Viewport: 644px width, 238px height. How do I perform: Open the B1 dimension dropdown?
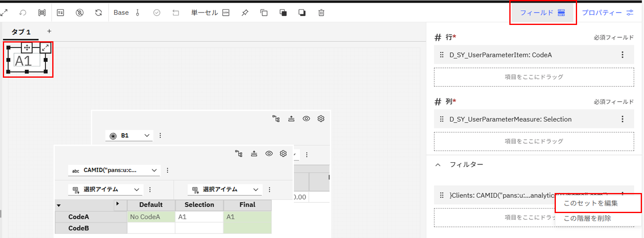[129, 135]
